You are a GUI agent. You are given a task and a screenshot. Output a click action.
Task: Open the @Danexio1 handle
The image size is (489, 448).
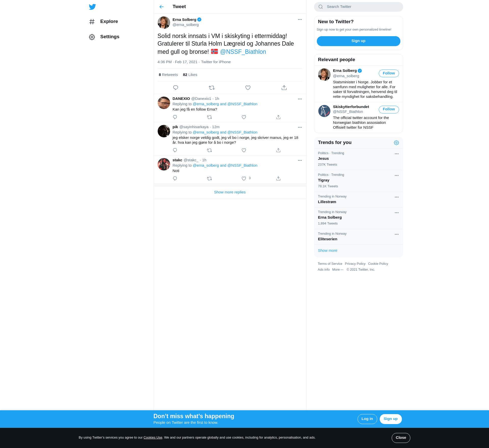click(x=201, y=99)
